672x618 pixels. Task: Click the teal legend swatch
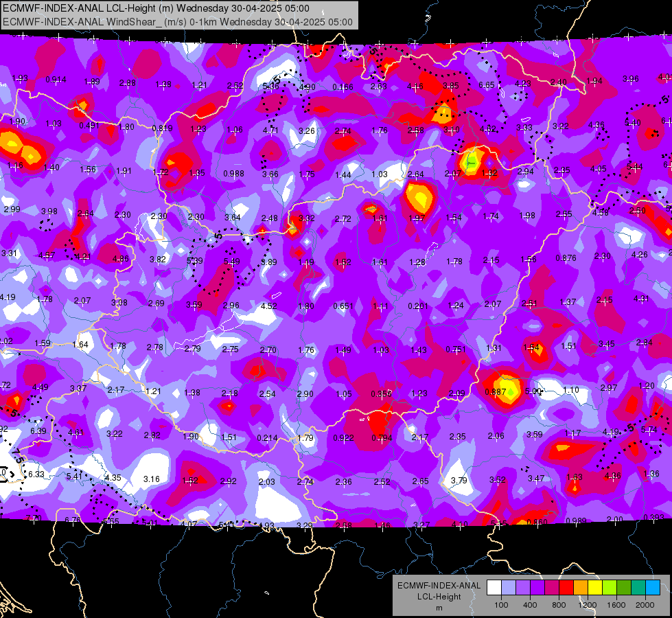[638, 588]
